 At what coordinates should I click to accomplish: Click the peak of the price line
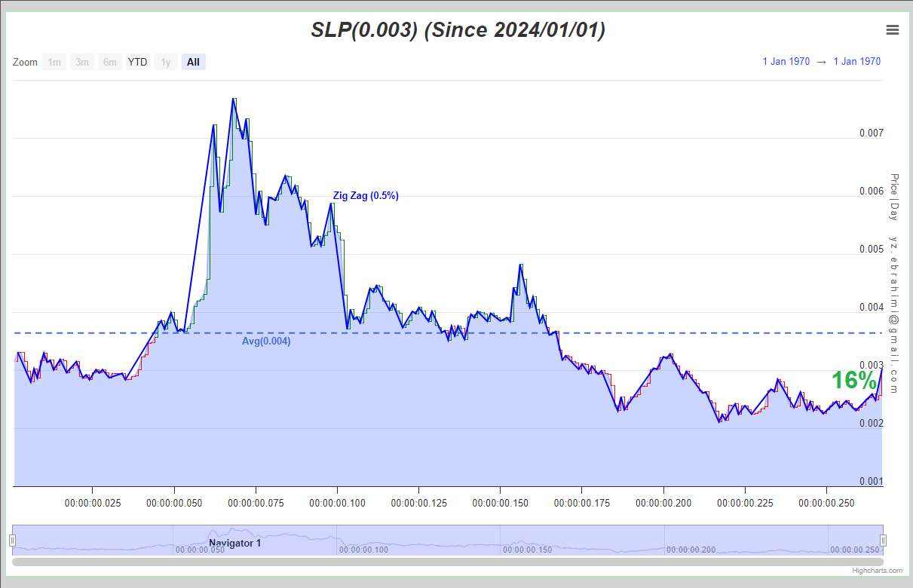234,99
